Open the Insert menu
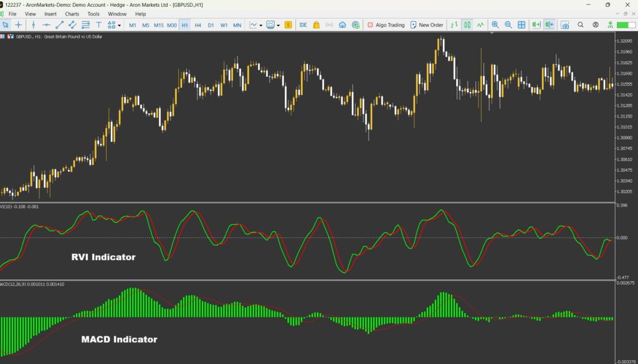The width and height of the screenshot is (638, 364). (x=50, y=14)
